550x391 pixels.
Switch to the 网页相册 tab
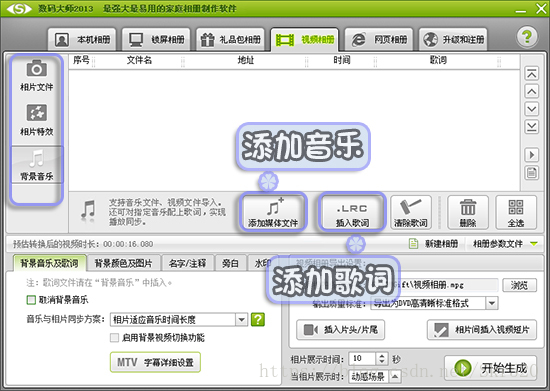click(x=378, y=39)
